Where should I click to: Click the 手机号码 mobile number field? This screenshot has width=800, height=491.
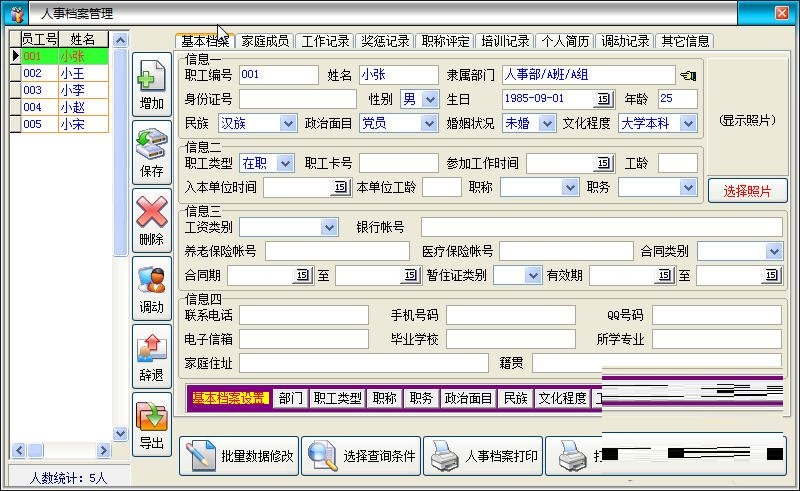point(511,315)
